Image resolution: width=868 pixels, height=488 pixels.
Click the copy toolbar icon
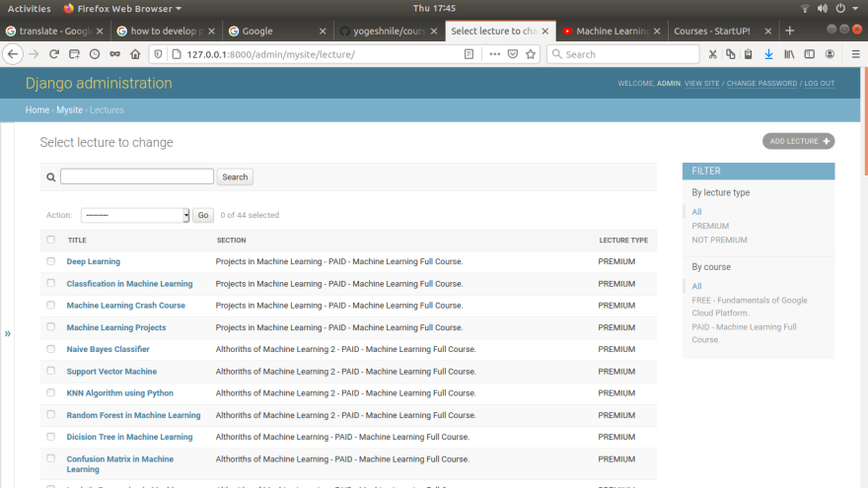coord(731,54)
